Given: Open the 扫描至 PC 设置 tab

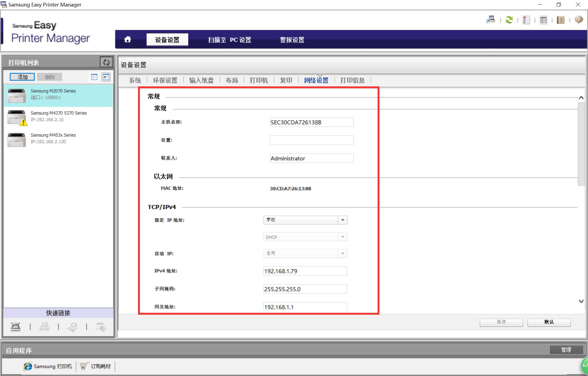Looking at the screenshot, I should coord(229,40).
